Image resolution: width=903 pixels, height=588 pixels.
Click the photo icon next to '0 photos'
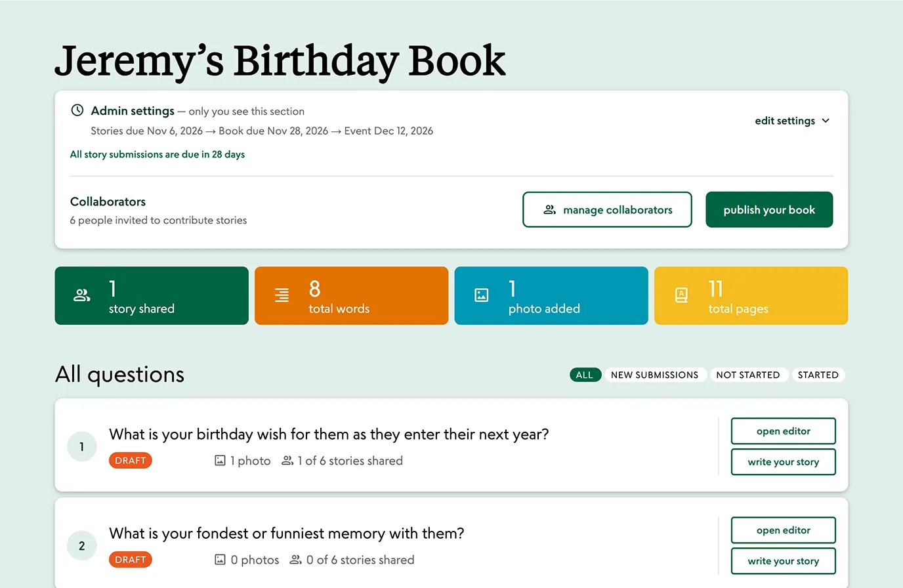[220, 560]
